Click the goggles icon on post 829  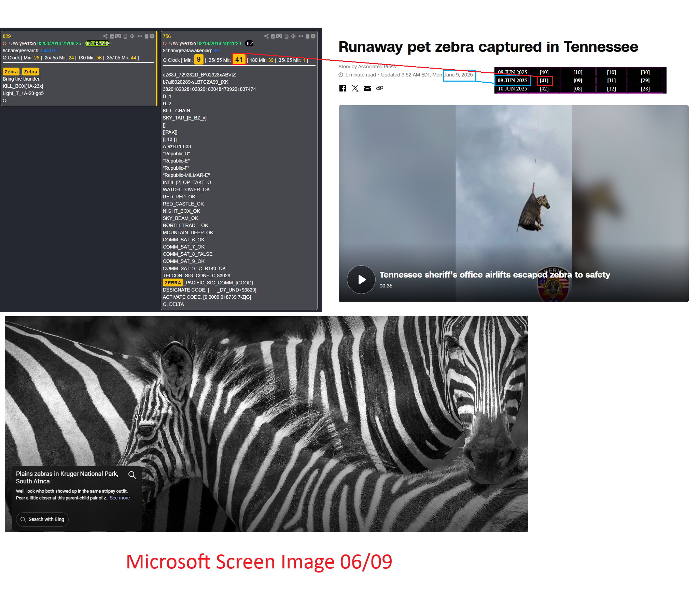pyautogui.click(x=118, y=36)
